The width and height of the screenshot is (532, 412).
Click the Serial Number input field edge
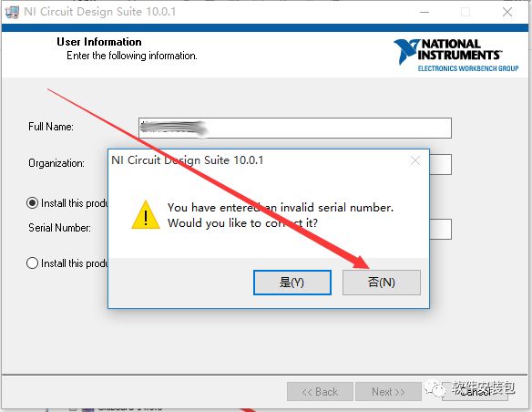pyautogui.click(x=440, y=229)
